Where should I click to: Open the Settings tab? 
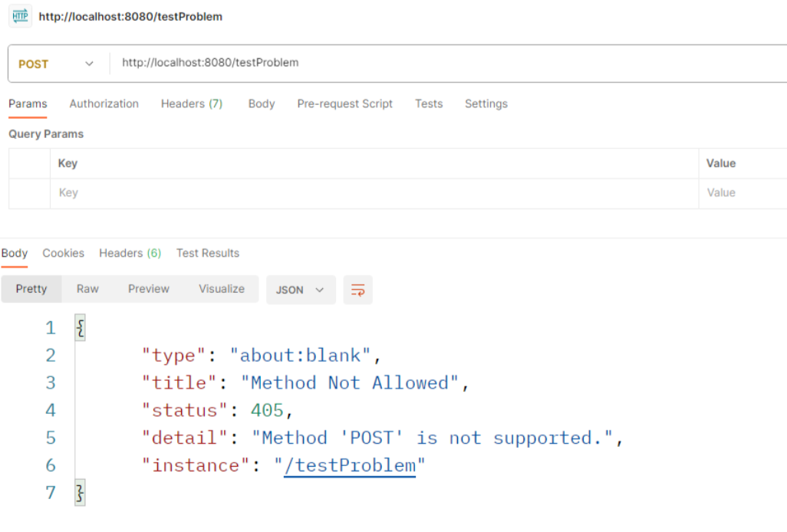coord(486,103)
